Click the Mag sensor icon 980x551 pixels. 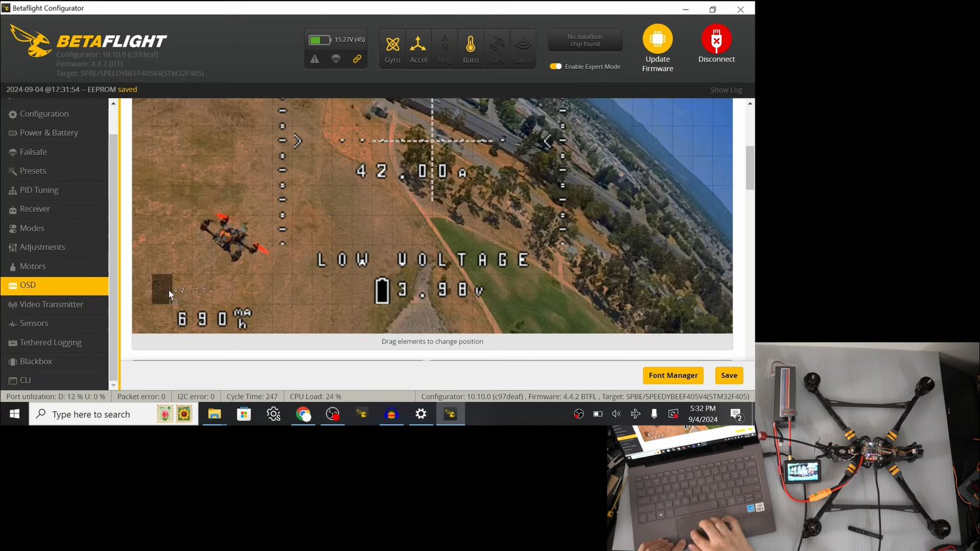(x=445, y=49)
